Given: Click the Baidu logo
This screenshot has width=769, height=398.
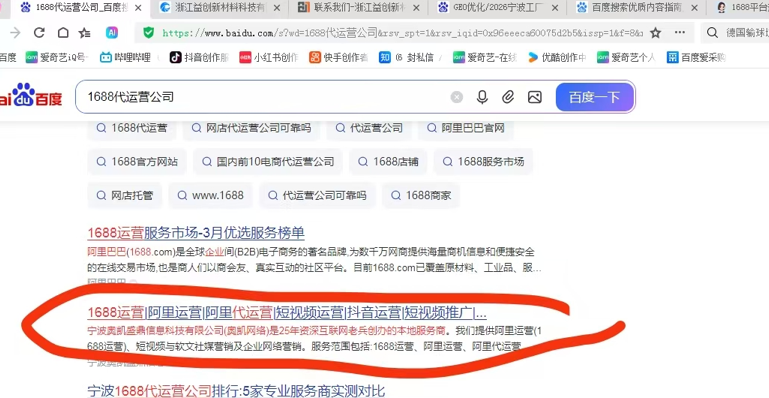Looking at the screenshot, I should click(x=31, y=95).
